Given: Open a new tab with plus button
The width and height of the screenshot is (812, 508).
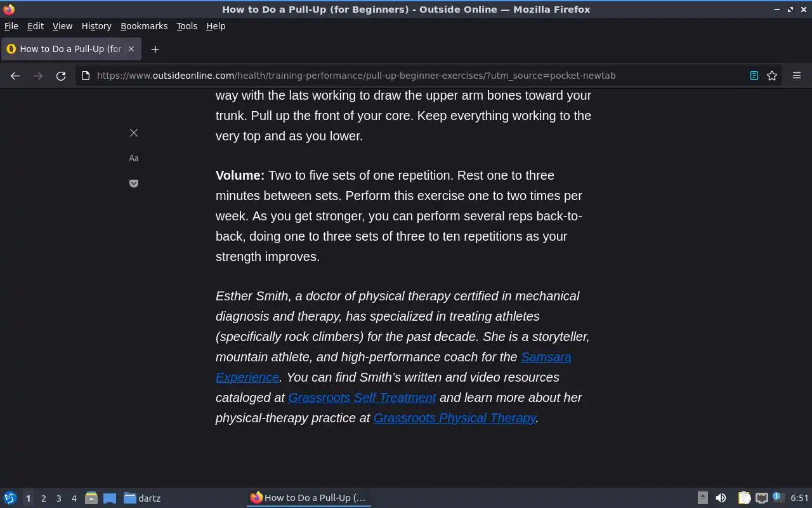Looking at the screenshot, I should click(155, 49).
